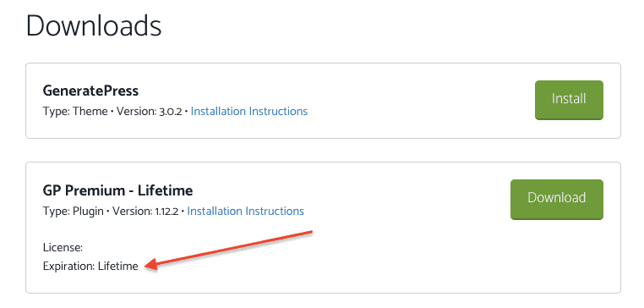Image resolution: width=644 pixels, height=308 pixels.
Task: Click the Downloads page heading
Action: click(94, 27)
